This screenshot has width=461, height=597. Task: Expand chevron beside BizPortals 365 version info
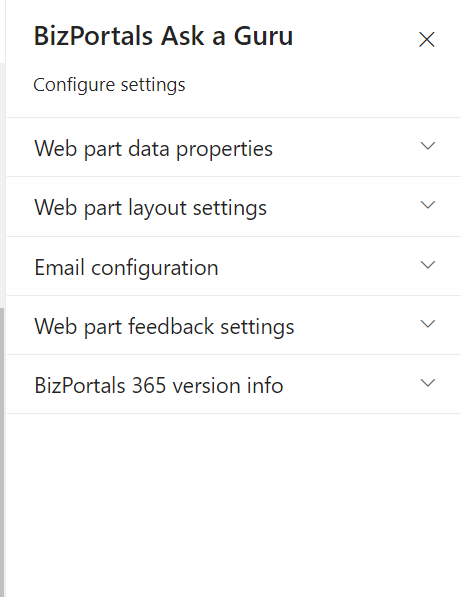click(428, 383)
